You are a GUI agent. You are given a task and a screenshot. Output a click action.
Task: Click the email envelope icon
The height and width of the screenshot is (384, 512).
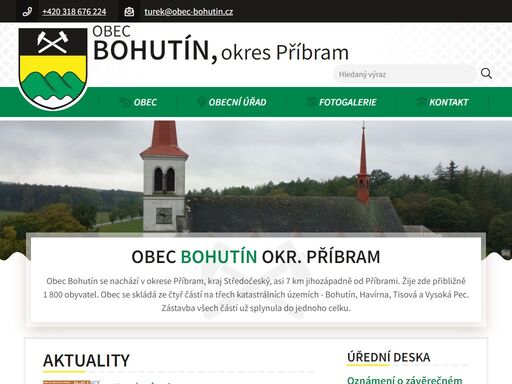(x=129, y=12)
